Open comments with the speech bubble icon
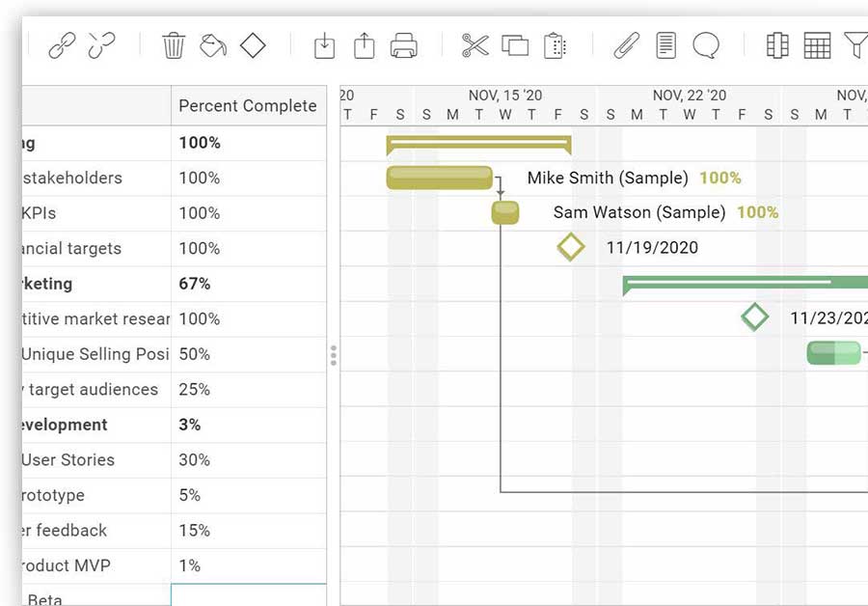868x606 pixels. pos(706,45)
